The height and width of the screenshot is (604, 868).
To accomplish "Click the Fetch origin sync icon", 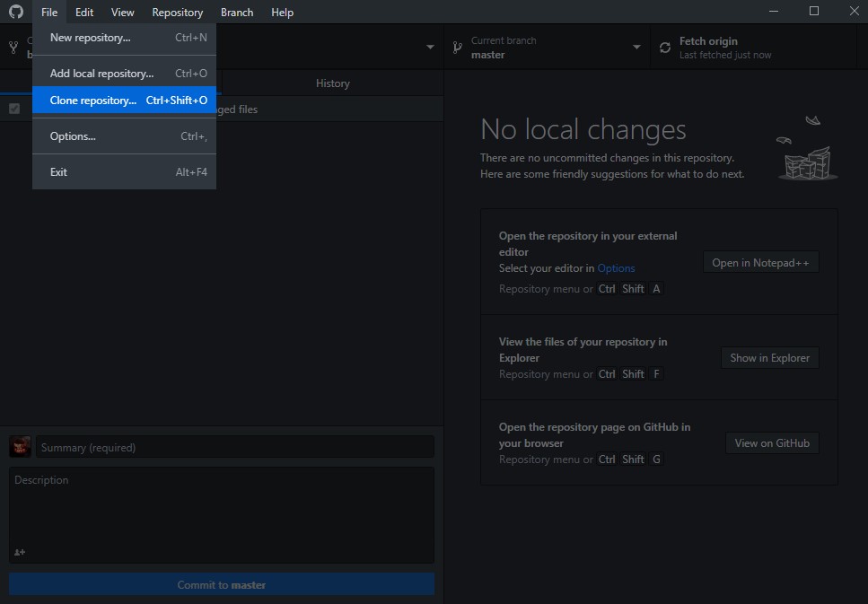I will point(665,48).
